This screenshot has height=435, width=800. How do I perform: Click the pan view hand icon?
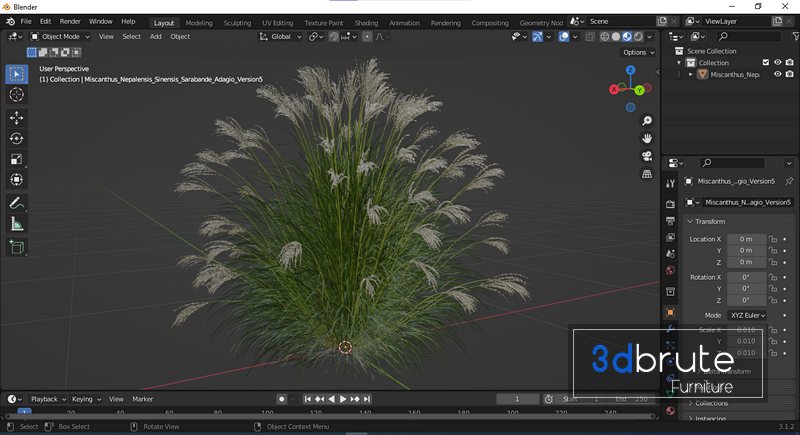pyautogui.click(x=647, y=138)
